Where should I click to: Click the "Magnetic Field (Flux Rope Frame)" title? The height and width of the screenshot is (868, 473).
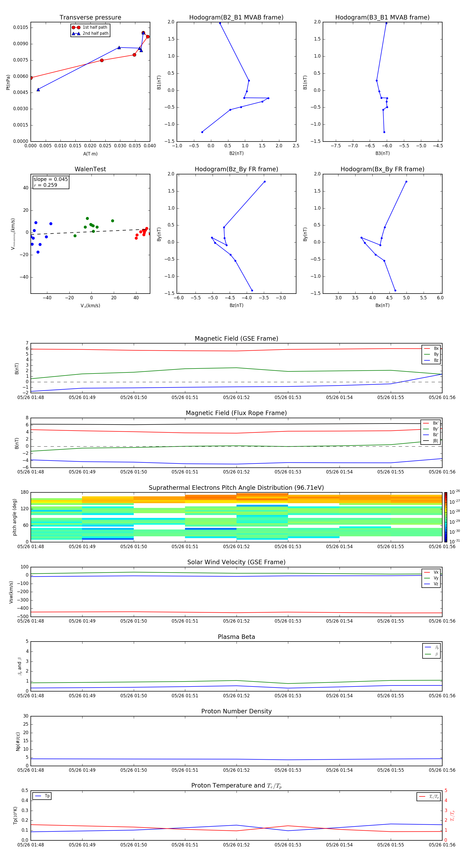pyautogui.click(x=236, y=413)
